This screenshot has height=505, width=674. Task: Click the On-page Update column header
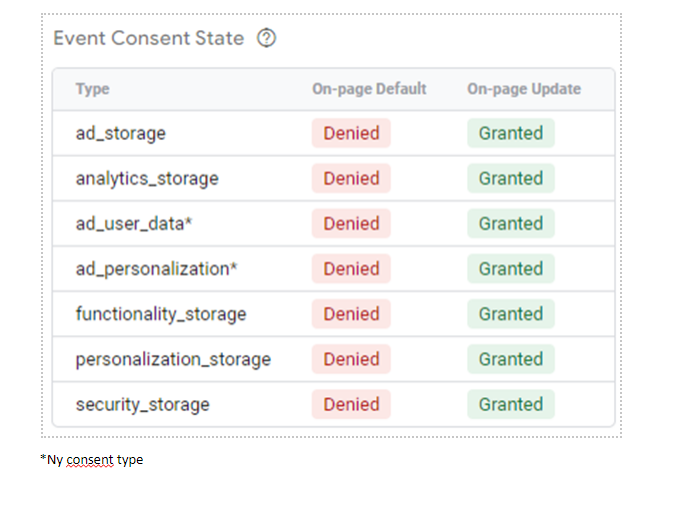click(524, 89)
